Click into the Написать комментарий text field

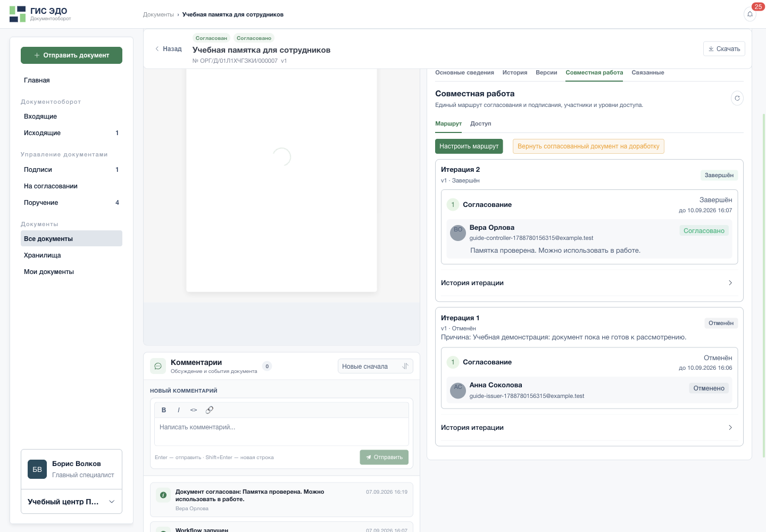click(x=281, y=431)
